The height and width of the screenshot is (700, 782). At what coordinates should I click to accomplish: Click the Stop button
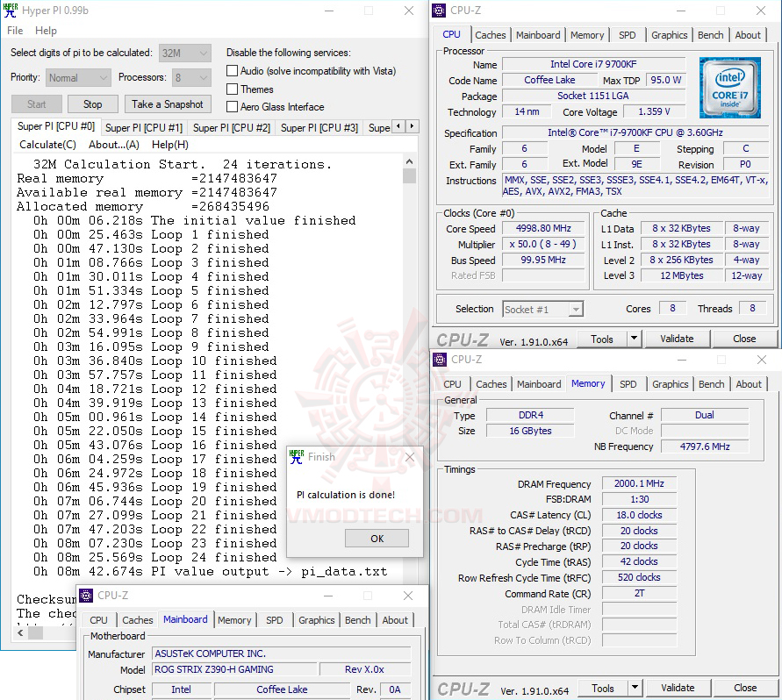click(x=93, y=104)
